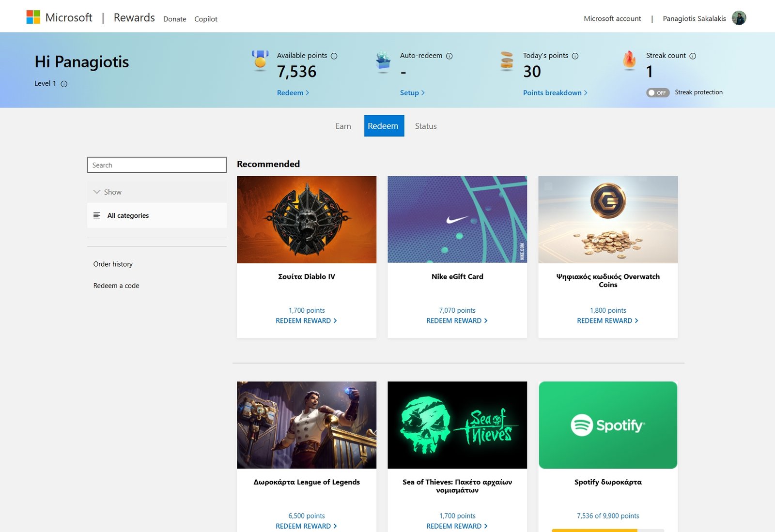The image size is (775, 532).
Task: Click Available points info icon
Action: coord(334,56)
